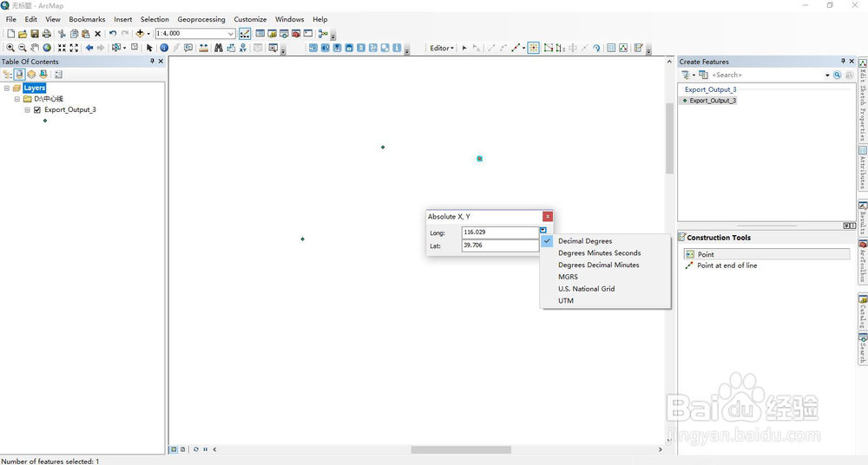Open the Bookmarks menu
The height and width of the screenshot is (465, 868).
point(87,19)
